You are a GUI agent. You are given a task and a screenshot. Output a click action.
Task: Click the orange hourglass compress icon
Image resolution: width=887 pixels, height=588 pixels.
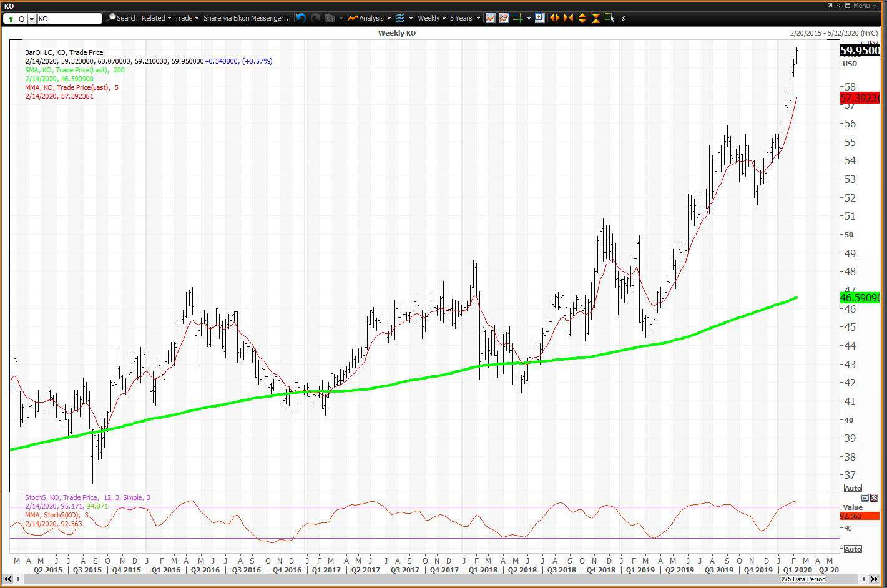tap(595, 18)
